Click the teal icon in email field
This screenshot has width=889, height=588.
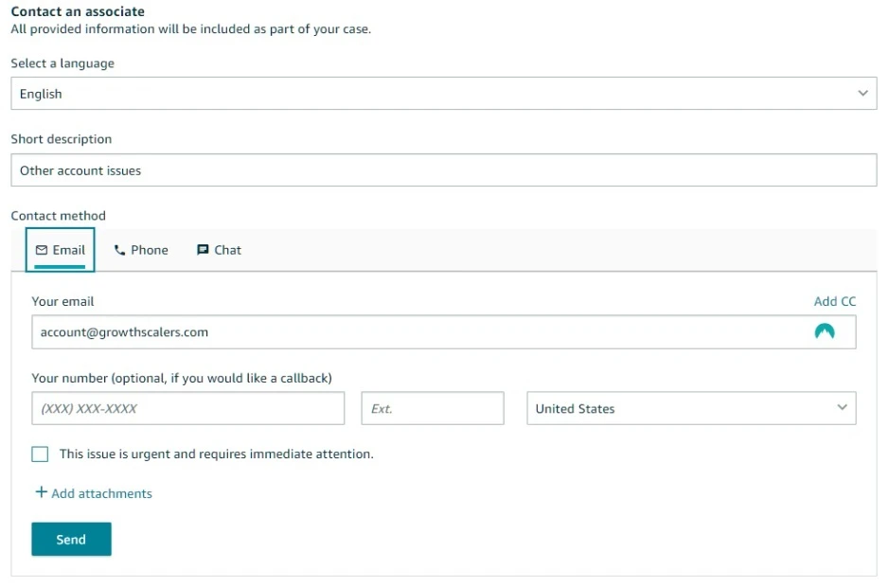click(825, 331)
